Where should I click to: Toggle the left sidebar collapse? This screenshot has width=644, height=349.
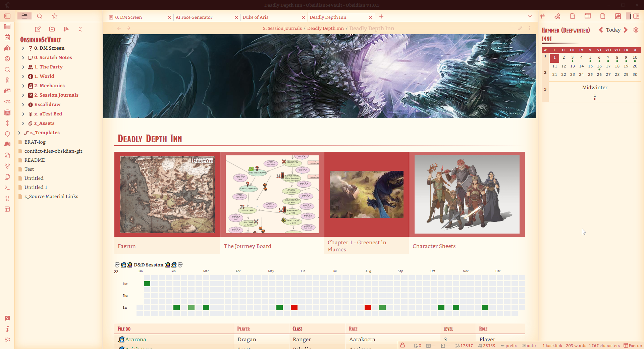point(7,16)
